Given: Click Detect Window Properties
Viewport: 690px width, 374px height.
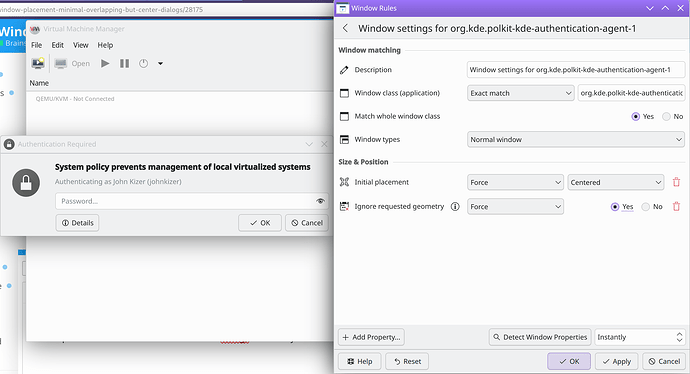Looking at the screenshot, I should [540, 337].
